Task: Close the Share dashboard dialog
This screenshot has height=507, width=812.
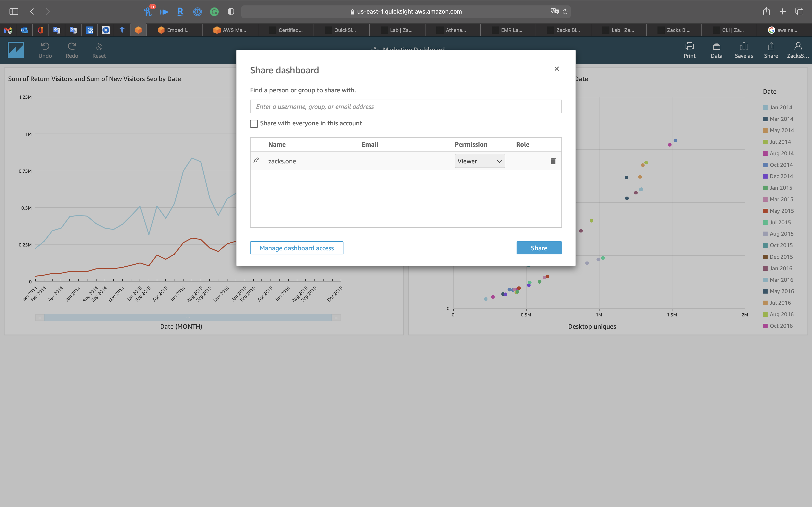Action: 557,69
